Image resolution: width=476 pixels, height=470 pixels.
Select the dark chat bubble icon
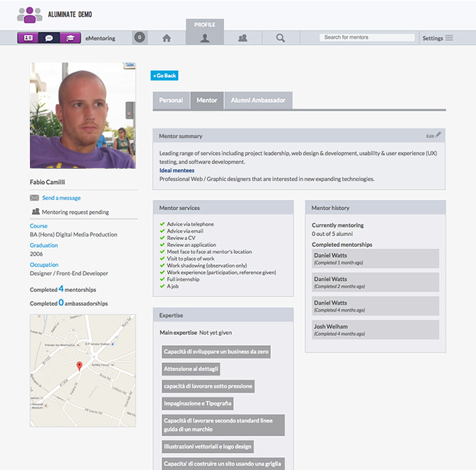[x=49, y=38]
